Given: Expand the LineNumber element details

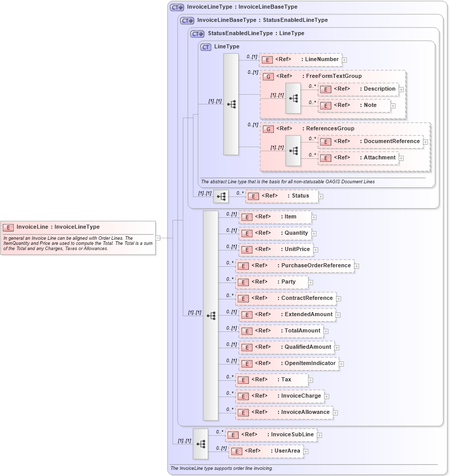Looking at the screenshot, I should point(344,60).
